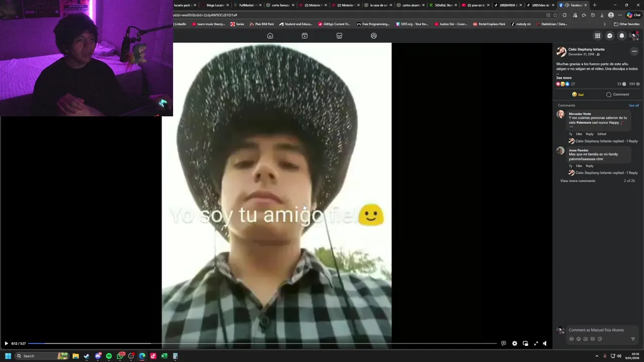
Task: Switch to la casa de browser tab
Action: click(x=378, y=5)
